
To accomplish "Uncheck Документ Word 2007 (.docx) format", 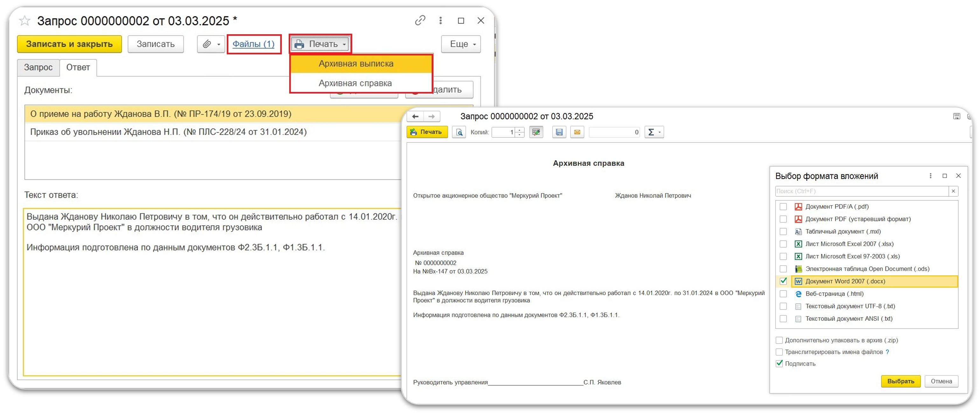I will click(x=783, y=281).
